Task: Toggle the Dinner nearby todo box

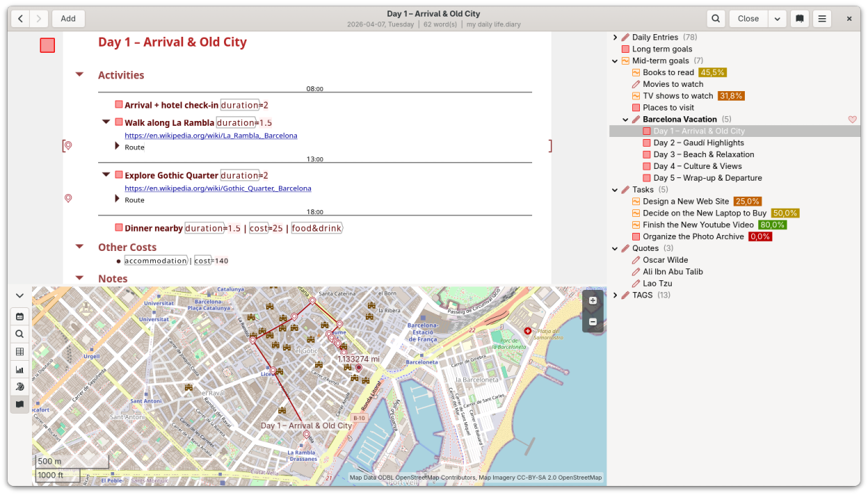Action: tap(119, 227)
